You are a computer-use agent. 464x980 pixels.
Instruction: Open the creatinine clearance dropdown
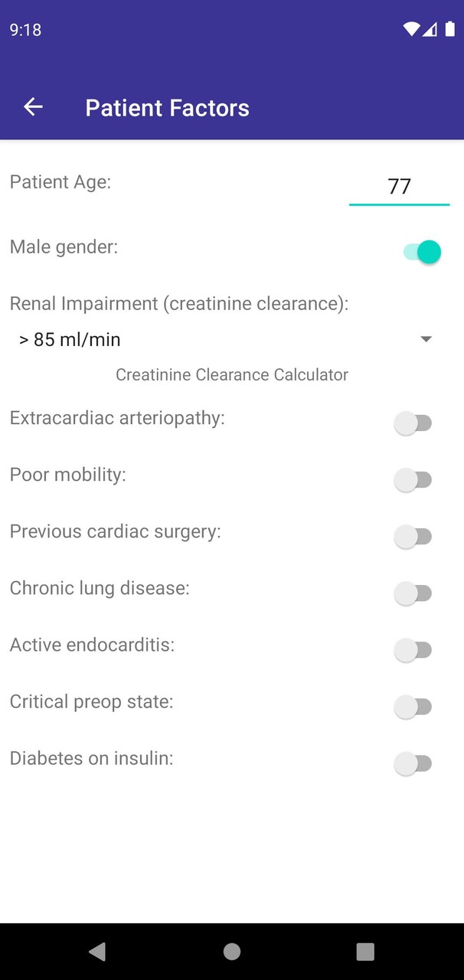(426, 338)
